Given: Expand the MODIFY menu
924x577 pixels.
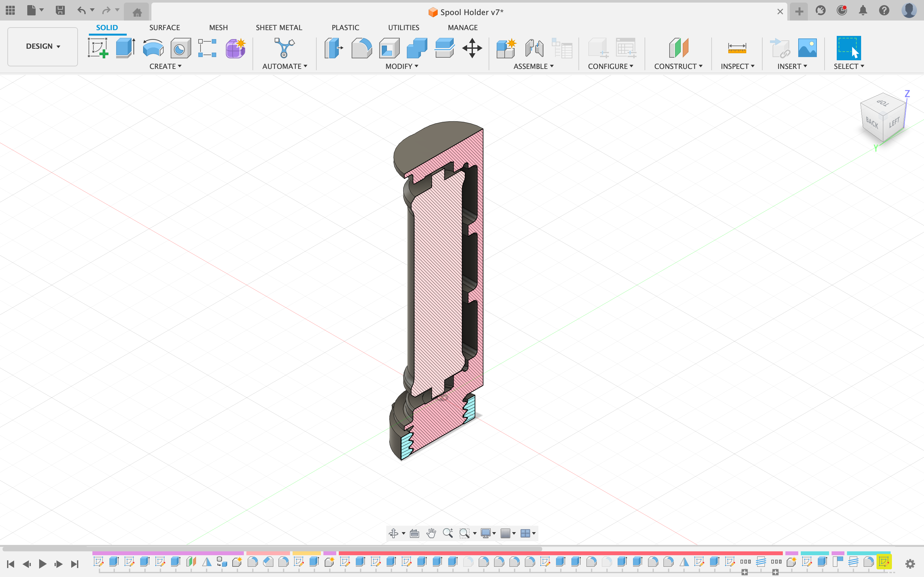Looking at the screenshot, I should [402, 66].
